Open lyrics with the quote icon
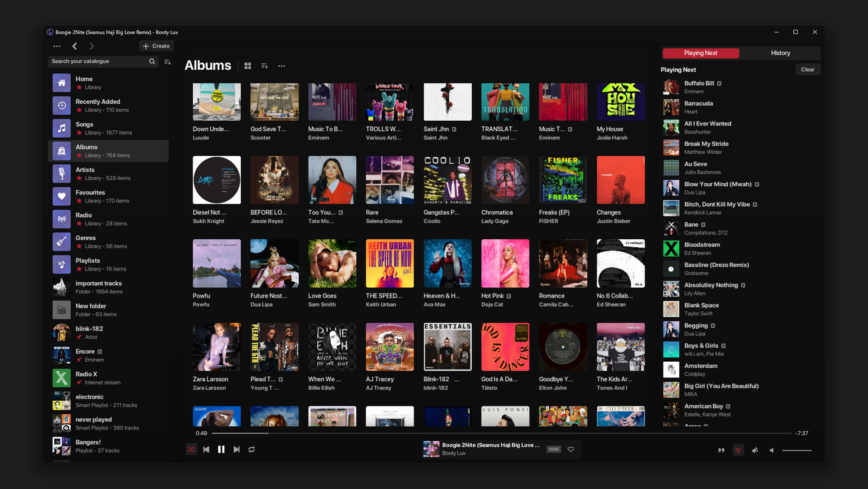 pyautogui.click(x=721, y=450)
